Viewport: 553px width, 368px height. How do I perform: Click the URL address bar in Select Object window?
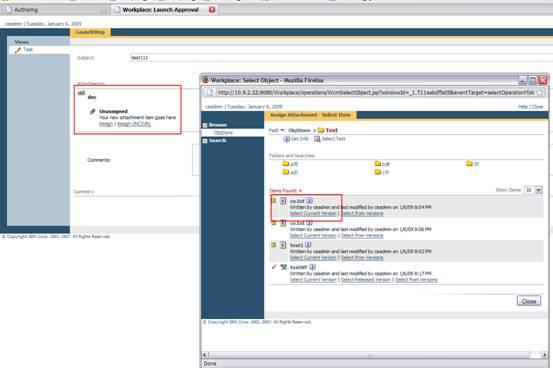pyautogui.click(x=376, y=92)
